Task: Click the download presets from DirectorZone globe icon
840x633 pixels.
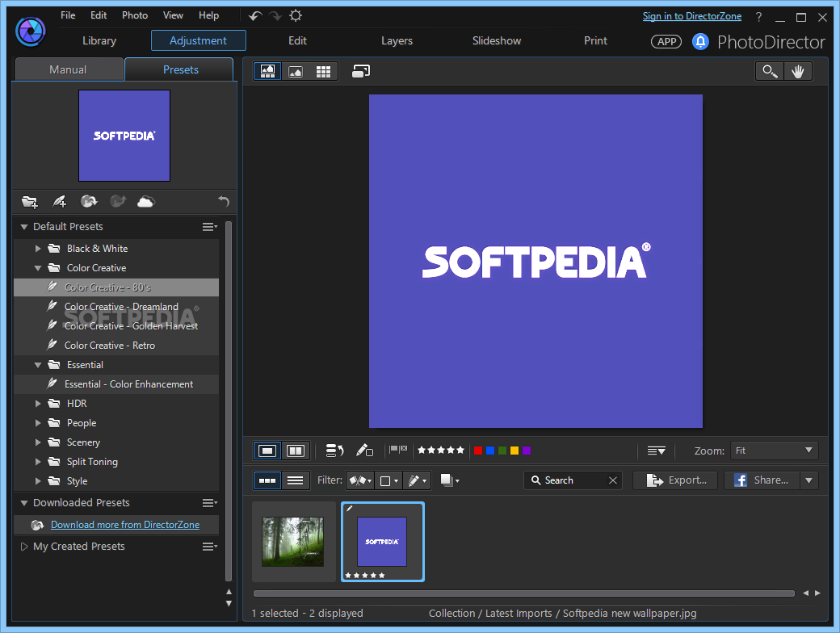Action: tap(88, 201)
